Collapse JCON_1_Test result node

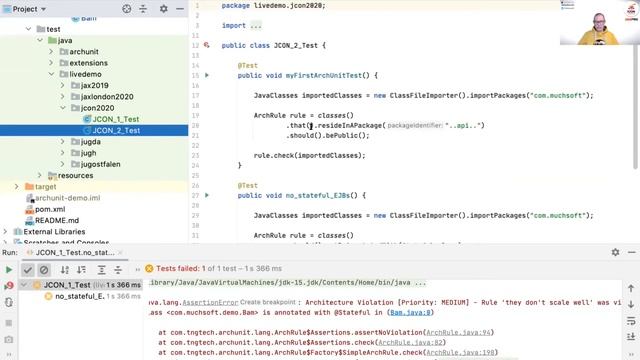tap(24, 285)
